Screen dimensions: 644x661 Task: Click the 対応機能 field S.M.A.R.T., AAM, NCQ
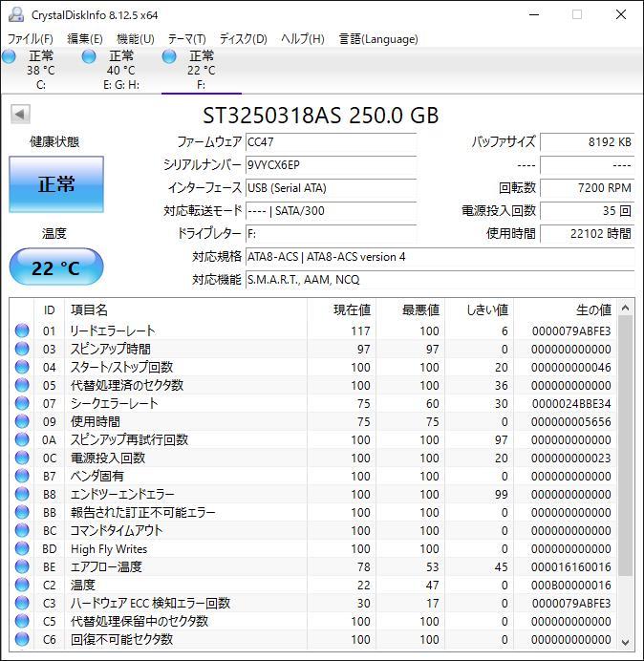tap(440, 280)
